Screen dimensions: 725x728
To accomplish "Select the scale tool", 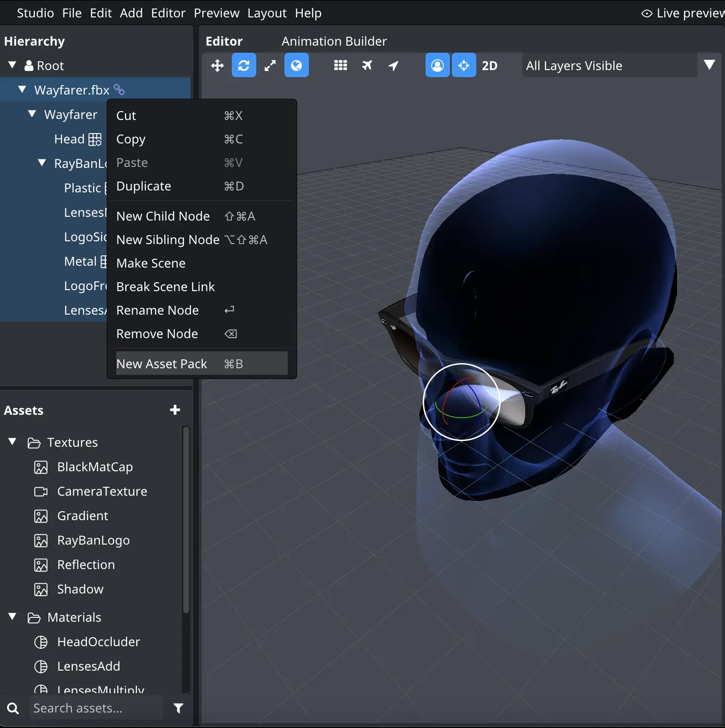I will click(270, 65).
